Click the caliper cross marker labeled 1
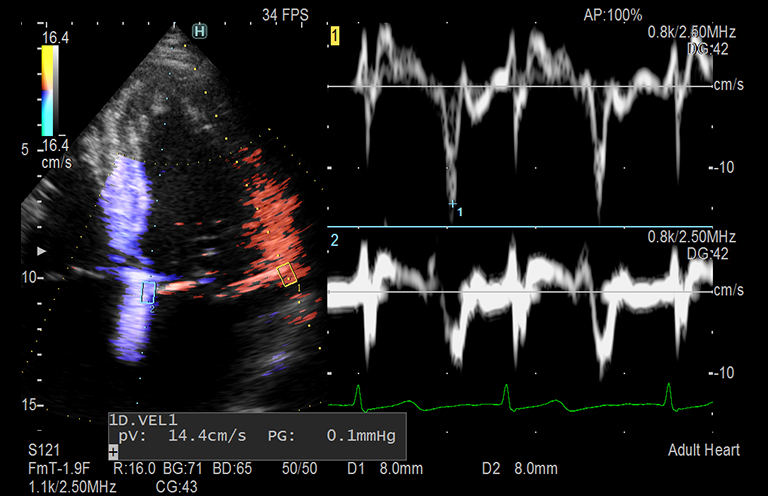The height and width of the screenshot is (496, 768). click(452, 204)
